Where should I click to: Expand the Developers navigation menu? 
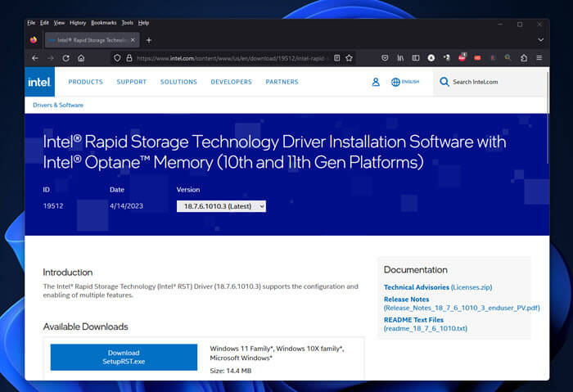pyautogui.click(x=231, y=82)
